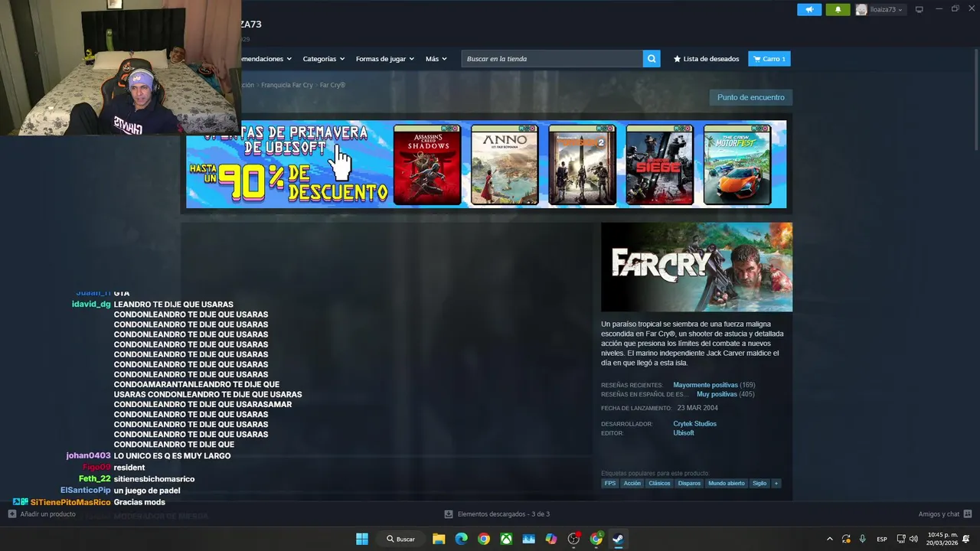Open the Photos app taskbar icon
Viewport: 980px width, 551px height.
[528, 539]
